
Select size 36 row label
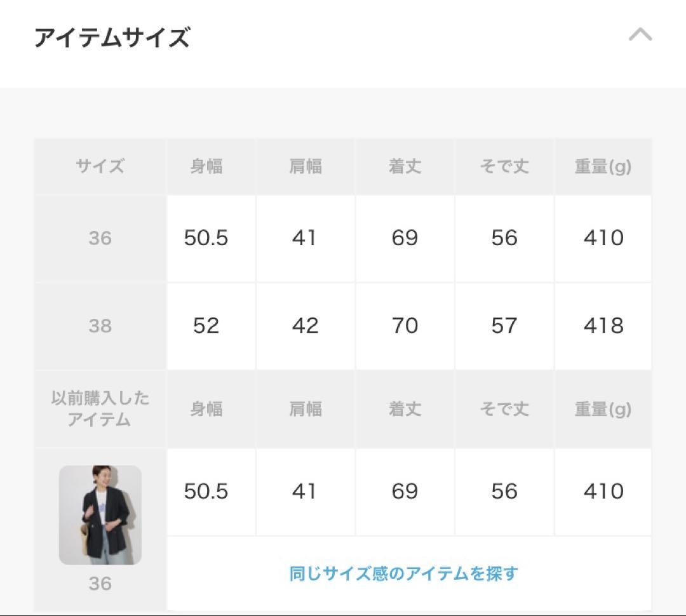pyautogui.click(x=100, y=238)
